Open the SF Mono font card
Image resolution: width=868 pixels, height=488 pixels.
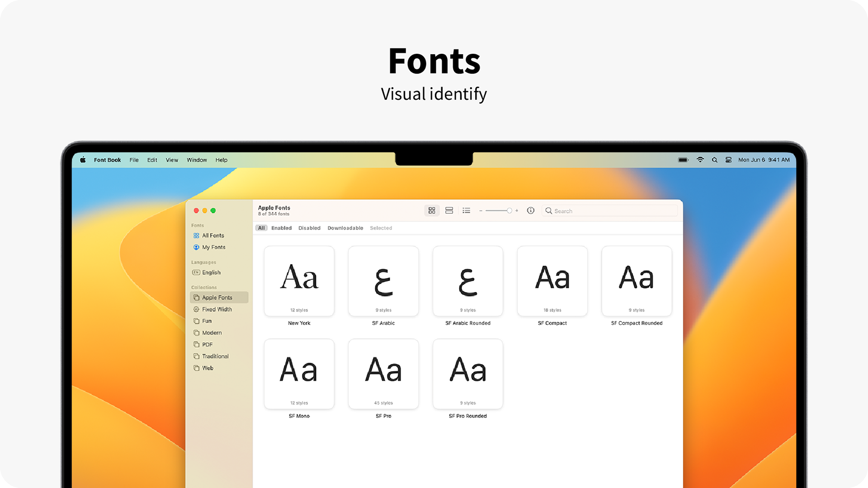click(x=299, y=374)
